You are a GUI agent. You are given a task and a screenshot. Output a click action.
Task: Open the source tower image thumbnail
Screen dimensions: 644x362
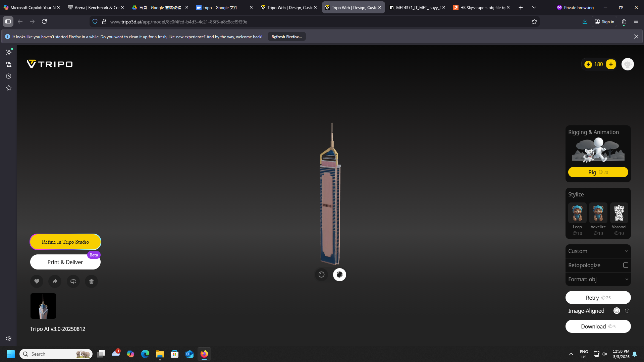tap(43, 306)
